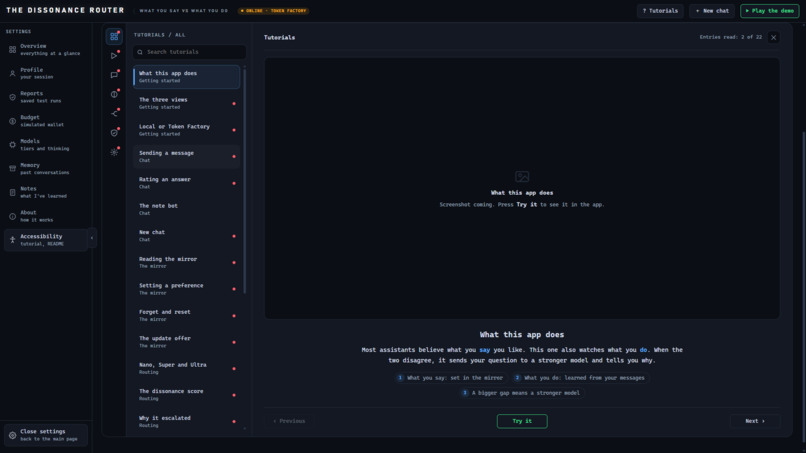Image resolution: width=806 pixels, height=453 pixels.
Task: Click the 'What you do: learned from your messages' chip
Action: 580,378
